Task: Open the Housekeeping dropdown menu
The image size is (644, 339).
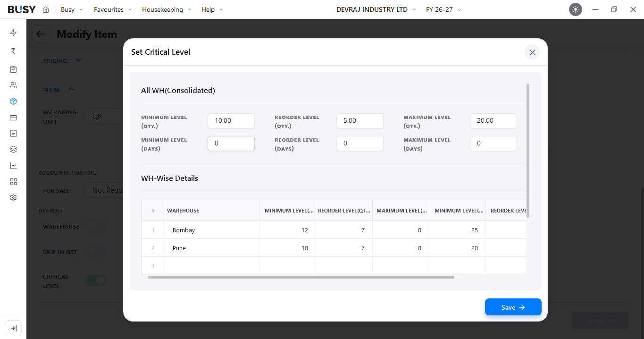Action: click(167, 9)
